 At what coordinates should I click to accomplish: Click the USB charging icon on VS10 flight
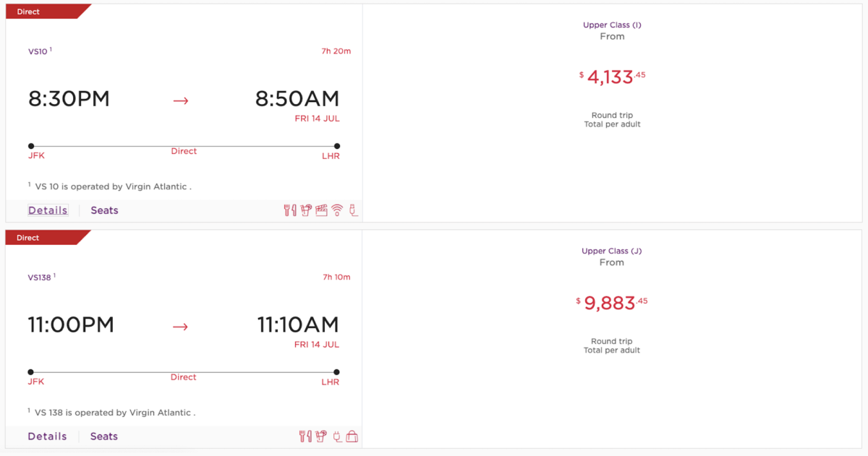point(353,210)
